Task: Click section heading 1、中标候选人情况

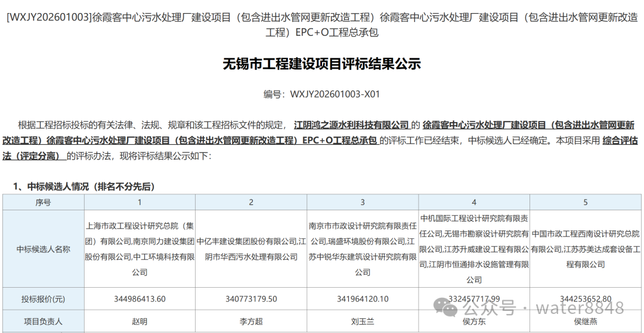Action: 84,187
